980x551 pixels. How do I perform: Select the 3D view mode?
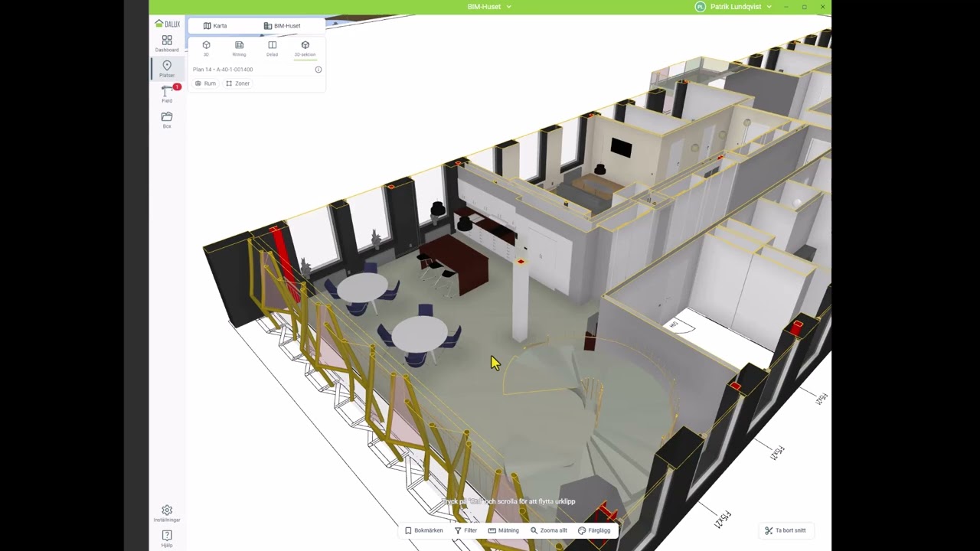[x=206, y=48]
